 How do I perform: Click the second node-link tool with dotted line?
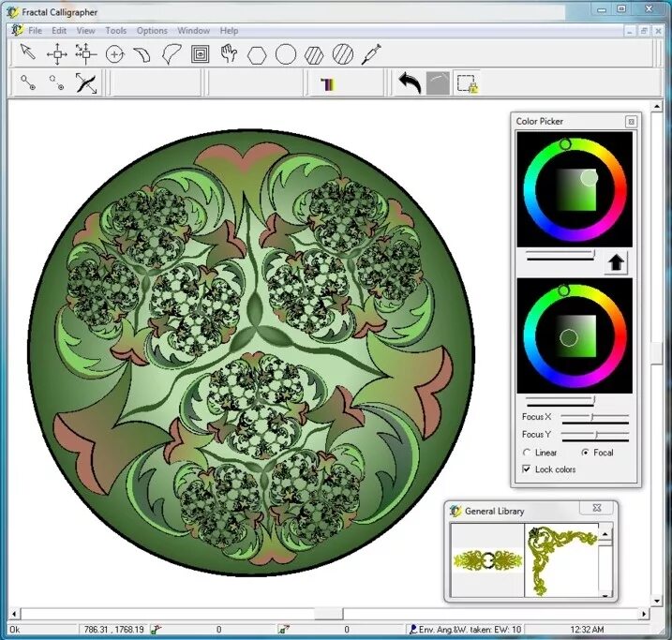56,82
